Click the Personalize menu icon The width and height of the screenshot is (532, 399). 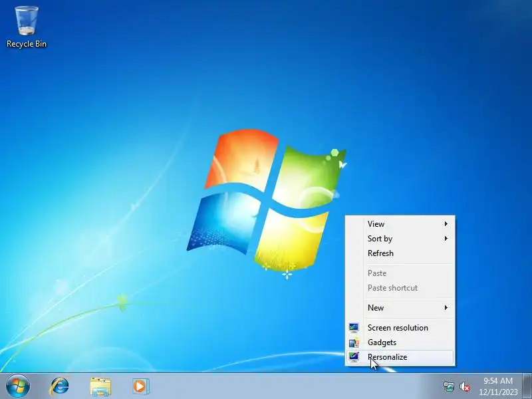(354, 357)
